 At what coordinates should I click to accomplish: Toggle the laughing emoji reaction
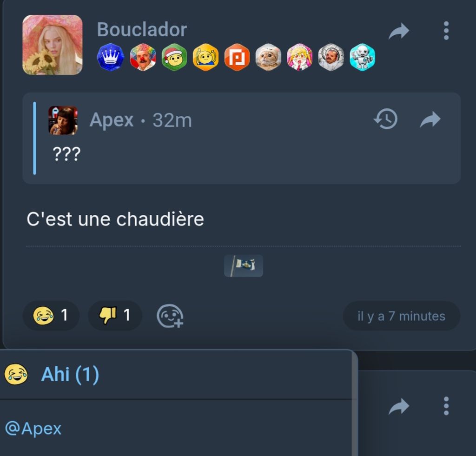51,315
